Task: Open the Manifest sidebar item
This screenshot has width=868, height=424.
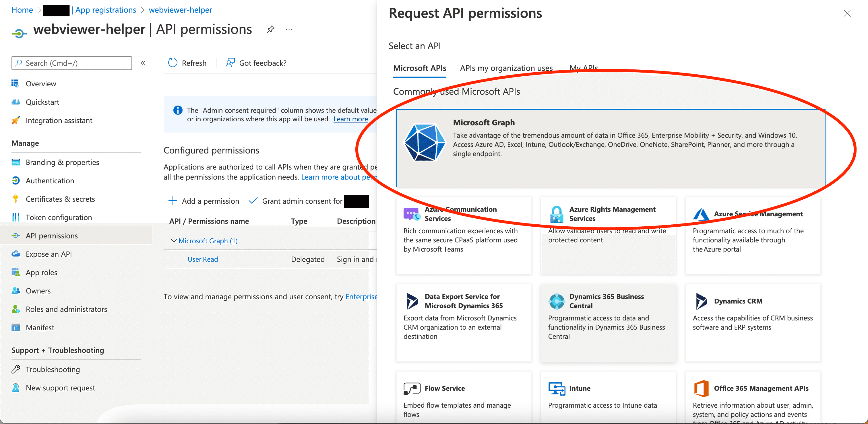Action: [40, 328]
